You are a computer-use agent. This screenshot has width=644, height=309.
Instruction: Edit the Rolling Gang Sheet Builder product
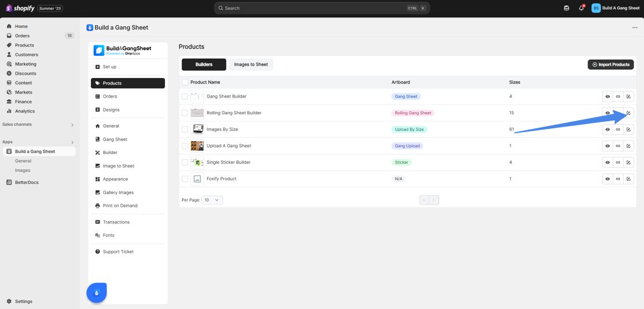(628, 113)
